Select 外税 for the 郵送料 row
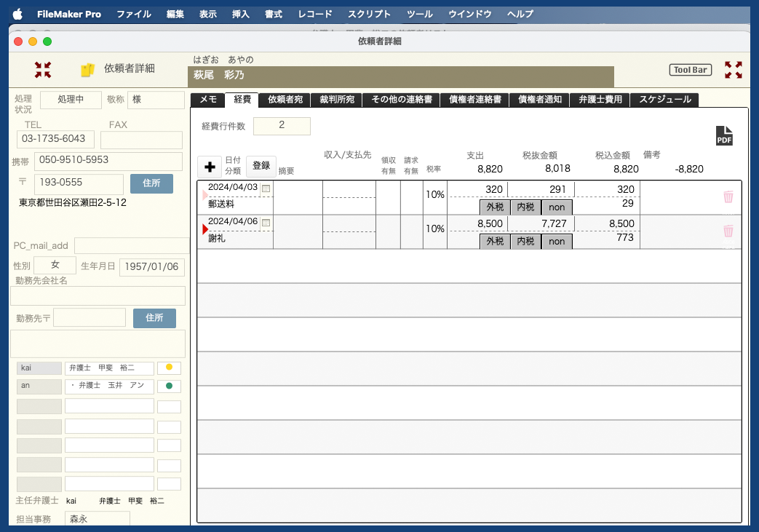The width and height of the screenshot is (759, 532). coord(494,207)
